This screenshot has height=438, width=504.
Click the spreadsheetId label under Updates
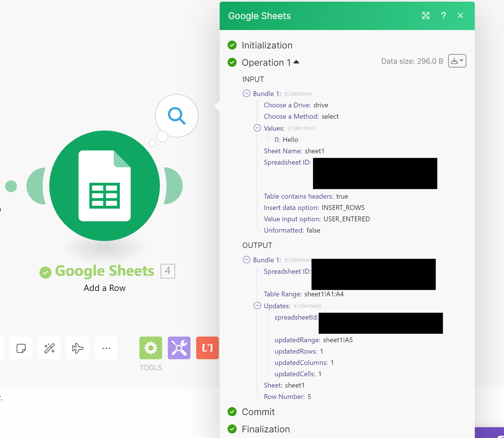point(297,317)
